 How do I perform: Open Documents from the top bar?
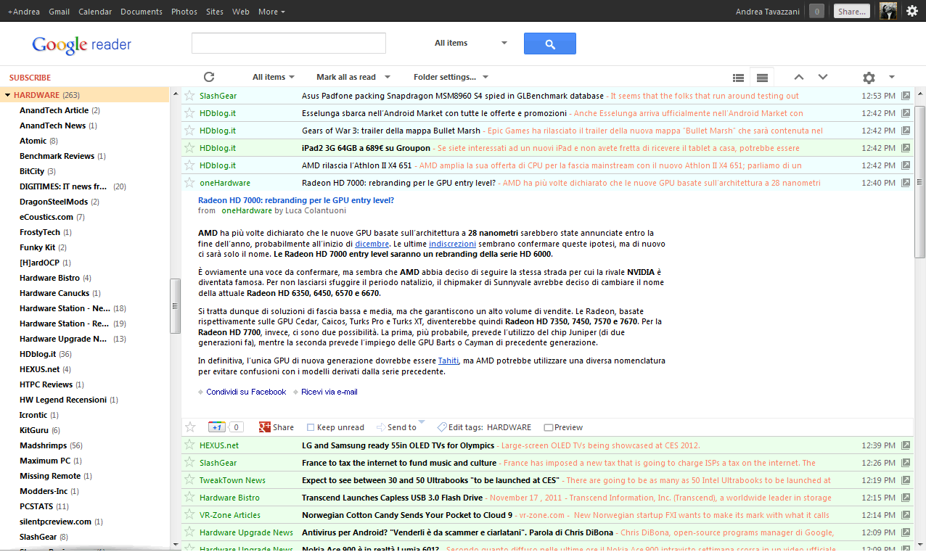(x=142, y=12)
